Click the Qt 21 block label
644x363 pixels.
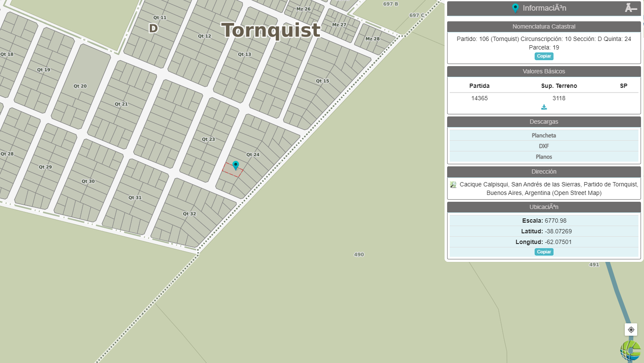121,104
